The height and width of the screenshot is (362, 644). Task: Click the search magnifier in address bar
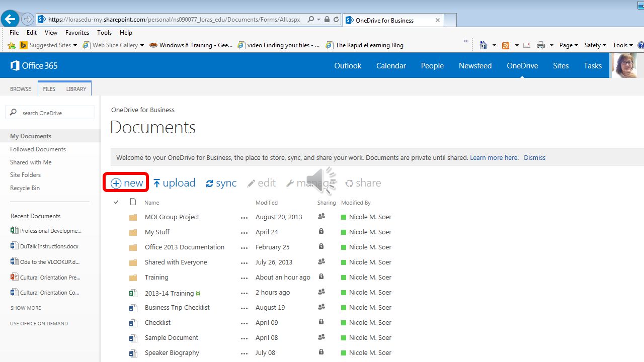[x=311, y=20]
